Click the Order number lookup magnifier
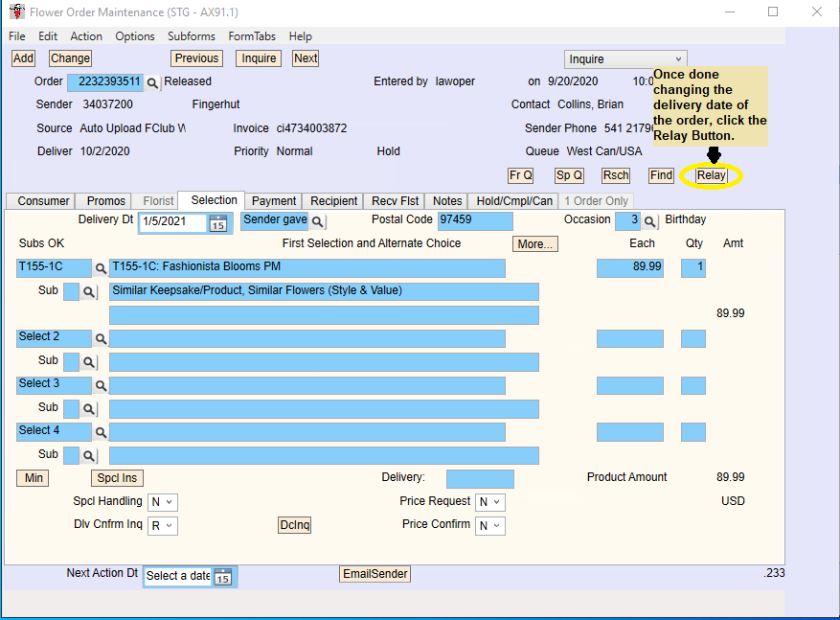 (152, 83)
